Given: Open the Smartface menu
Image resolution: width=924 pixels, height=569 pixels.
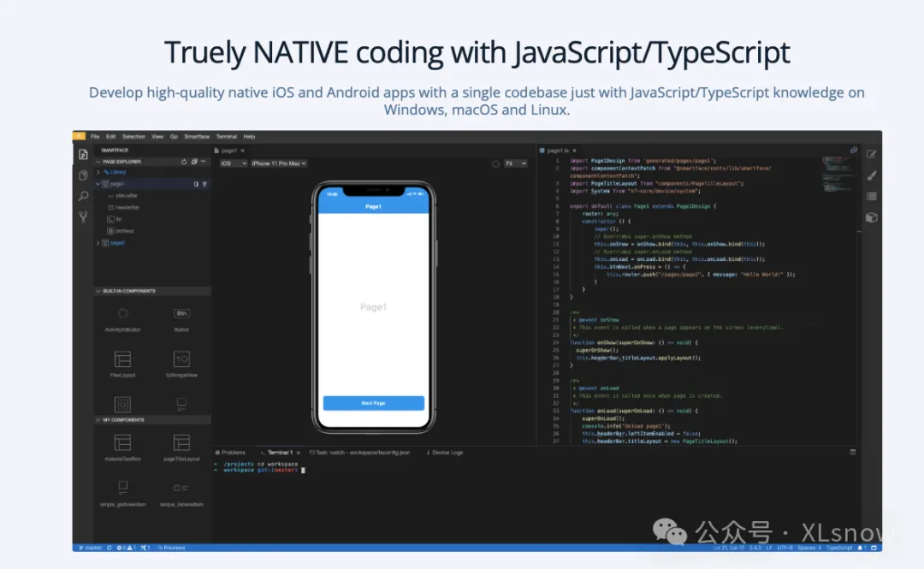Looking at the screenshot, I should [x=197, y=136].
